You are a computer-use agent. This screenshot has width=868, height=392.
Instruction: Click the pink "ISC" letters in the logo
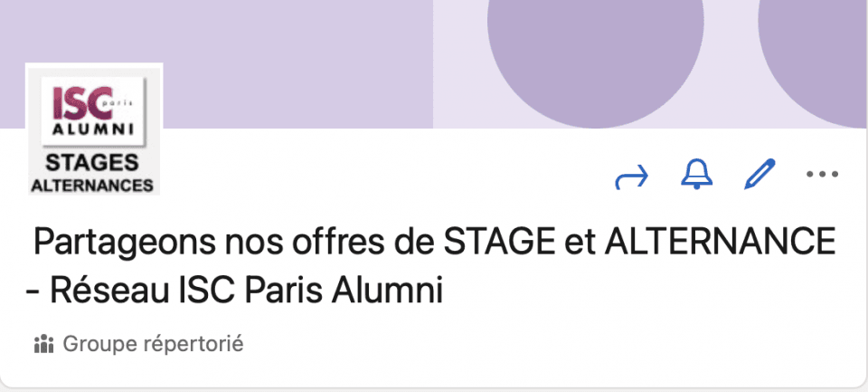83,104
